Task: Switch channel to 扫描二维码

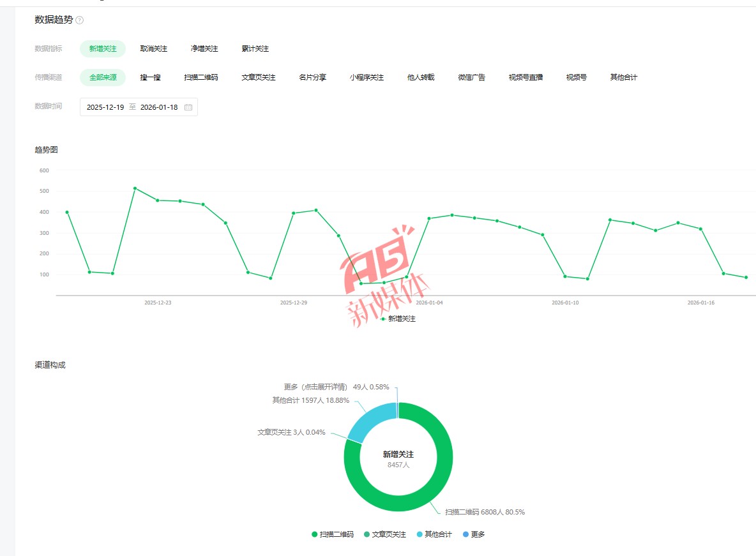Action: (x=201, y=77)
